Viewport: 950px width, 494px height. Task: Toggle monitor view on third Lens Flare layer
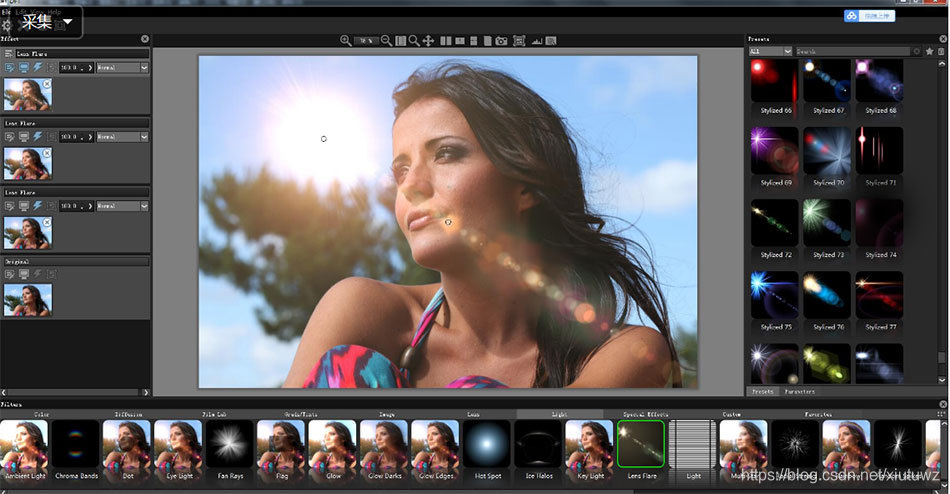[24, 206]
